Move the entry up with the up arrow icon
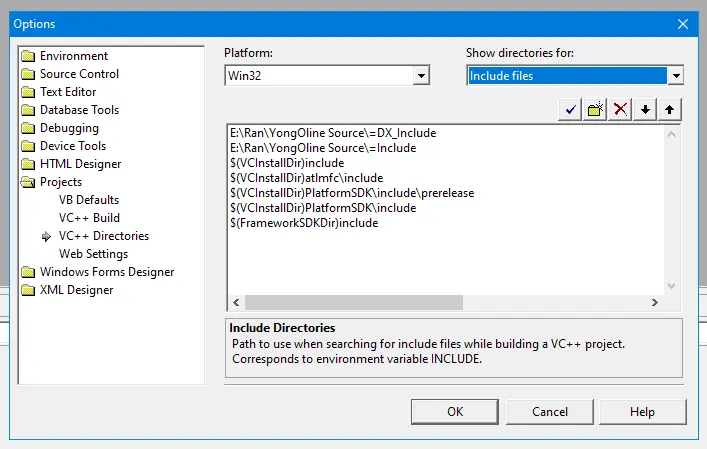Screen dimensions: 707x449 coord(670,110)
